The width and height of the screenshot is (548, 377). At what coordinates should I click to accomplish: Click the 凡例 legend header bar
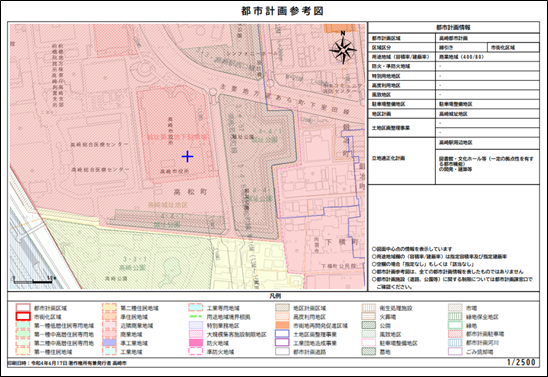point(274,296)
